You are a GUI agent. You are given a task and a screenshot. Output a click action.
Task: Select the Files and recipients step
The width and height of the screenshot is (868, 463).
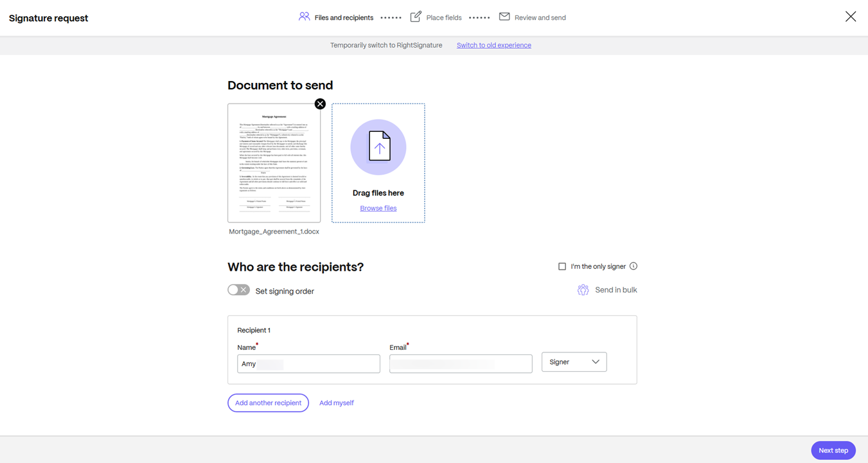click(x=343, y=17)
